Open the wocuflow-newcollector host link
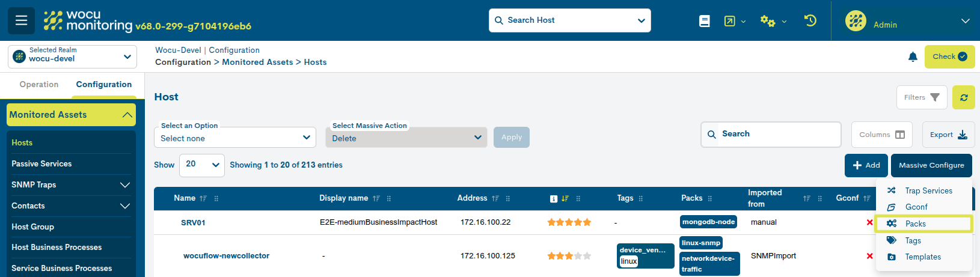The height and width of the screenshot is (277, 980). 226,255
